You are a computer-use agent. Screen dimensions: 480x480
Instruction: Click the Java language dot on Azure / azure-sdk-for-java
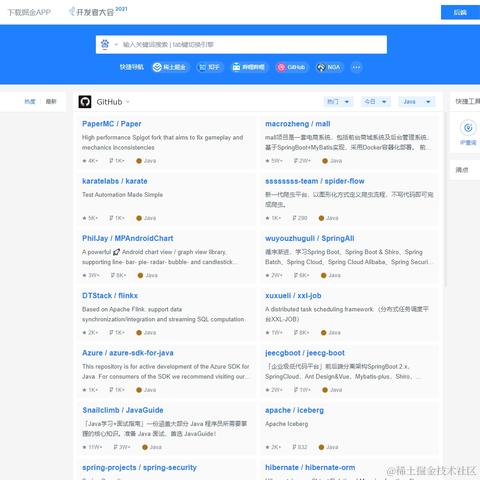pos(139,390)
